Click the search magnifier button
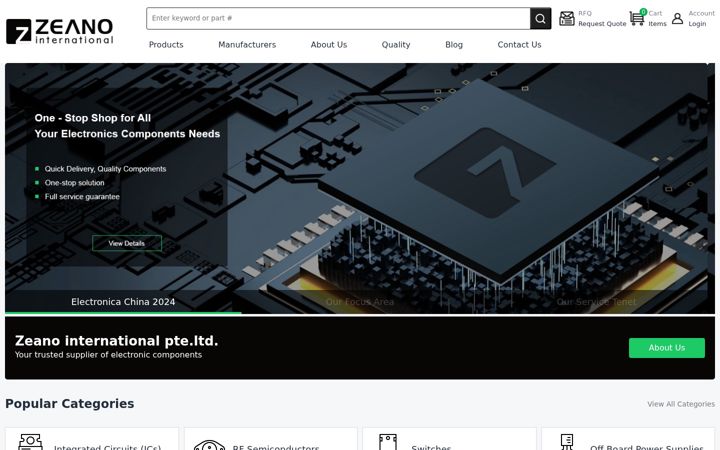This screenshot has width=720, height=450. coord(540,18)
